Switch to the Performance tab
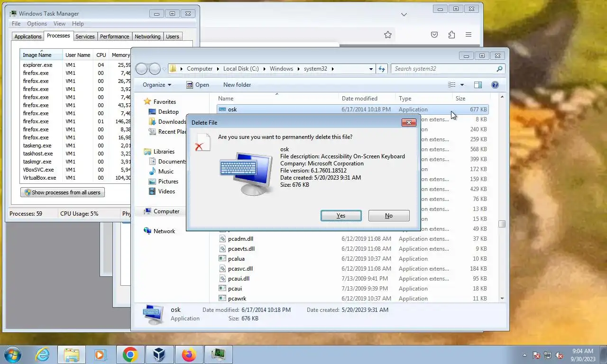The image size is (607, 364). tap(114, 36)
